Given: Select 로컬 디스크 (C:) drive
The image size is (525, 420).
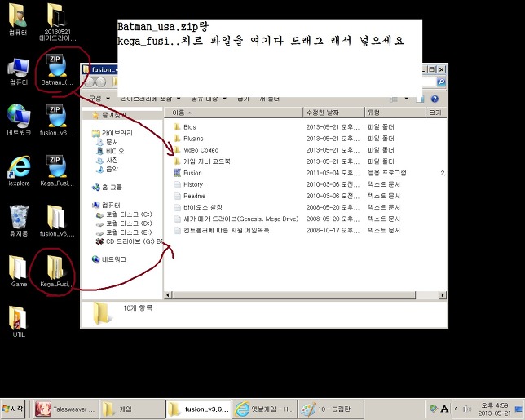Looking at the screenshot, I should tap(124, 214).
